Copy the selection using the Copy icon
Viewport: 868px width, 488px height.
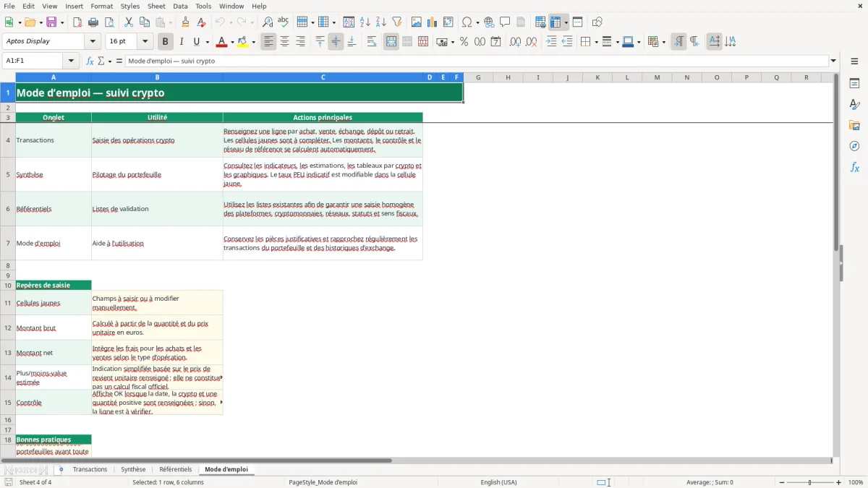[x=145, y=22]
